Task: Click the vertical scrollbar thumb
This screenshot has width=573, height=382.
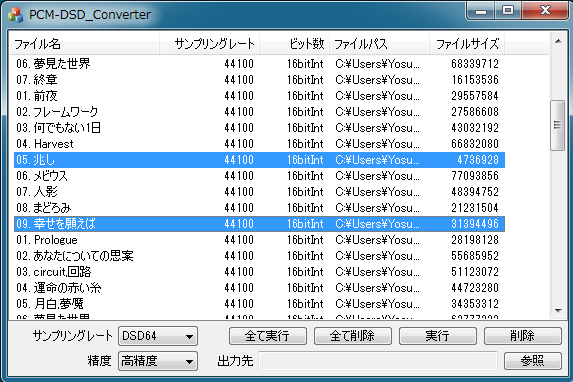Action: click(557, 125)
